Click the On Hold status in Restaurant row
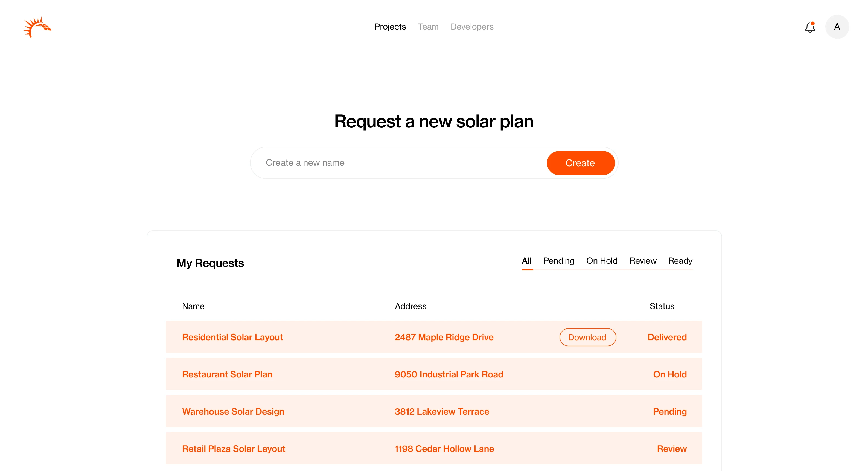The image size is (868, 471). point(669,374)
